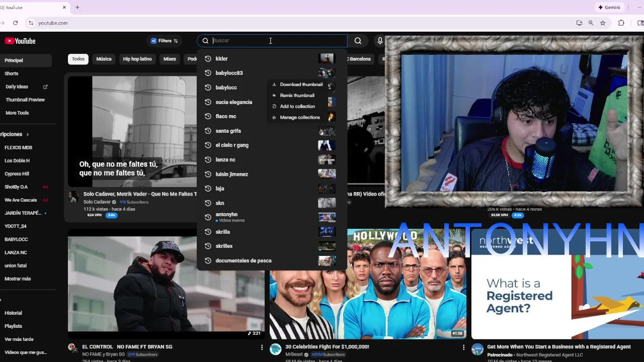Click the external link icon next to Daily Ideas
644x362 pixels.
(45, 86)
